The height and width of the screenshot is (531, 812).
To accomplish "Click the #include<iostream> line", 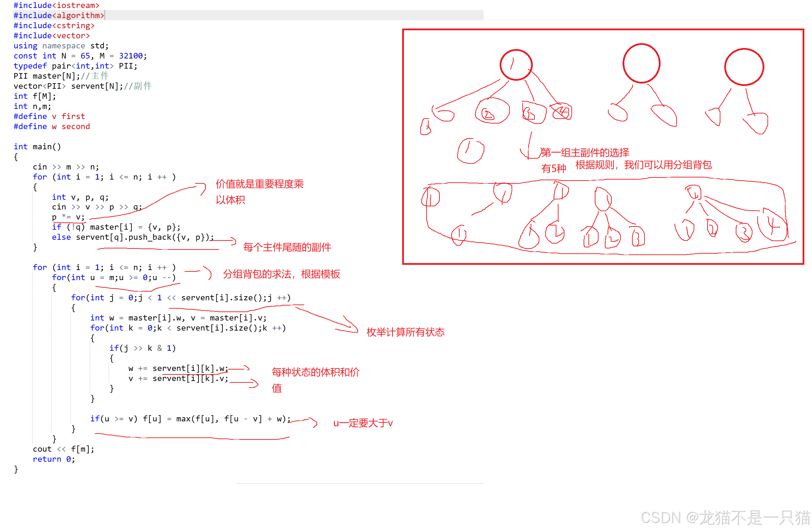I will tap(56, 5).
